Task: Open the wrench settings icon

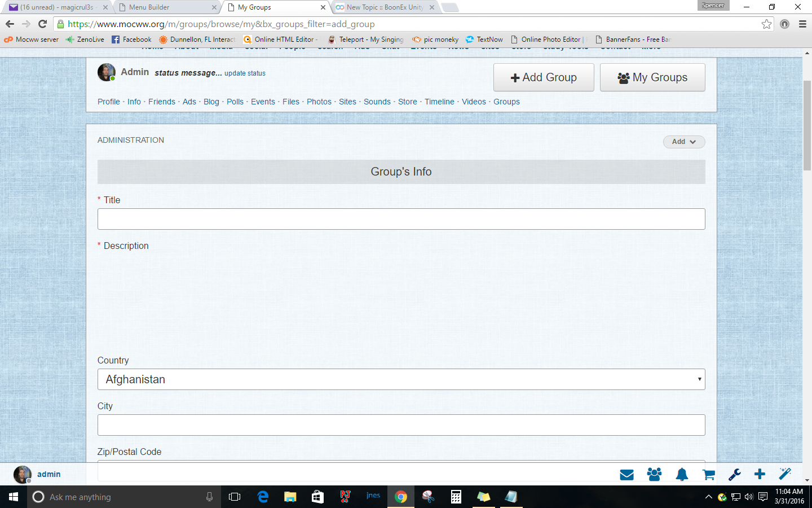Action: 734,475
